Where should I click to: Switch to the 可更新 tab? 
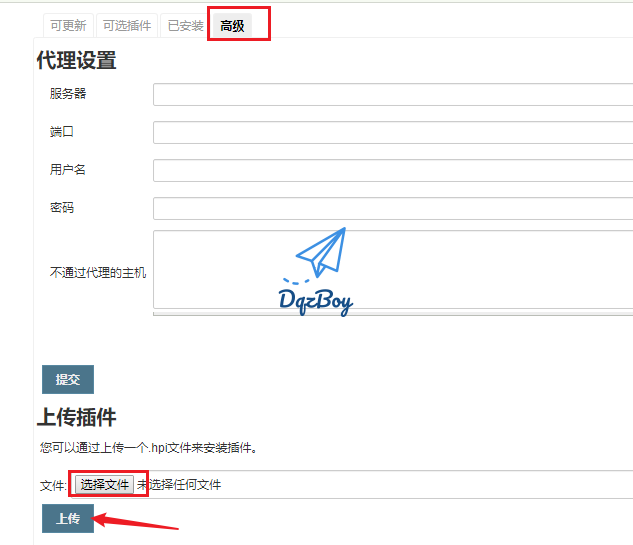(68, 26)
